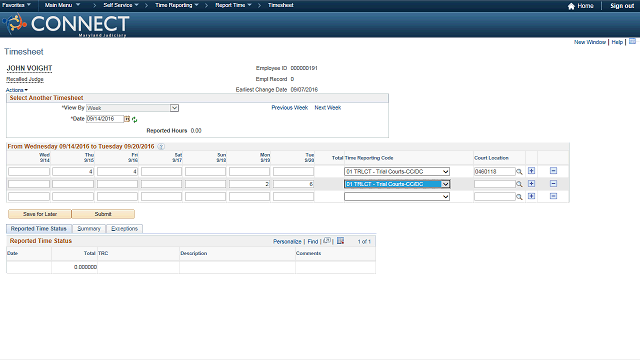Click the Help link
The image size is (640, 360).
click(617, 42)
